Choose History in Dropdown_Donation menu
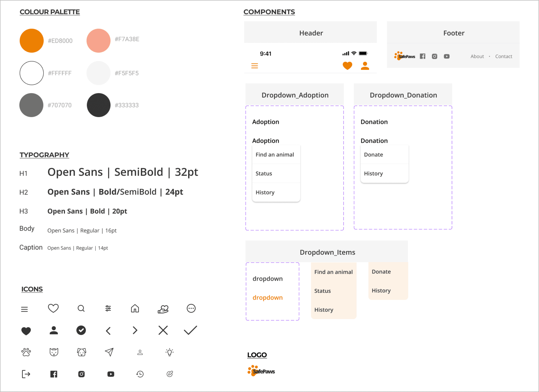The height and width of the screenshot is (392, 539). click(384, 173)
